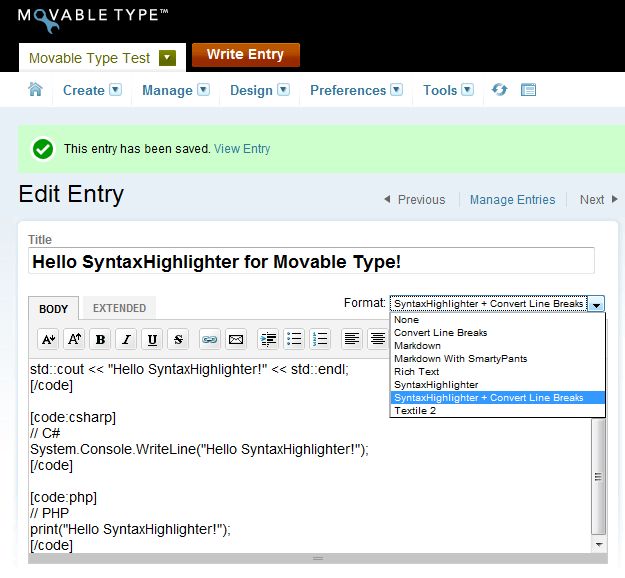
Task: Click the editor resize handle bar
Action: 318,558
